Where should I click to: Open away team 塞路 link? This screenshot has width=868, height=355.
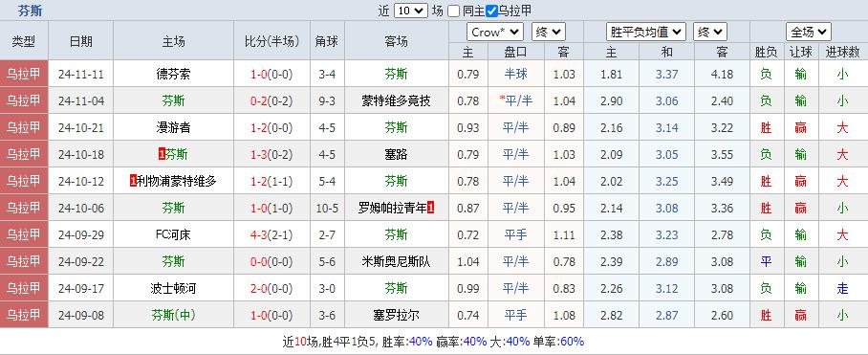click(x=397, y=154)
